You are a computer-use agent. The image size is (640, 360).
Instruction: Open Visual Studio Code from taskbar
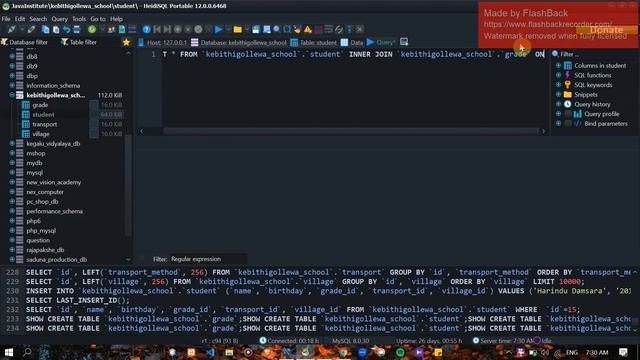210,352
